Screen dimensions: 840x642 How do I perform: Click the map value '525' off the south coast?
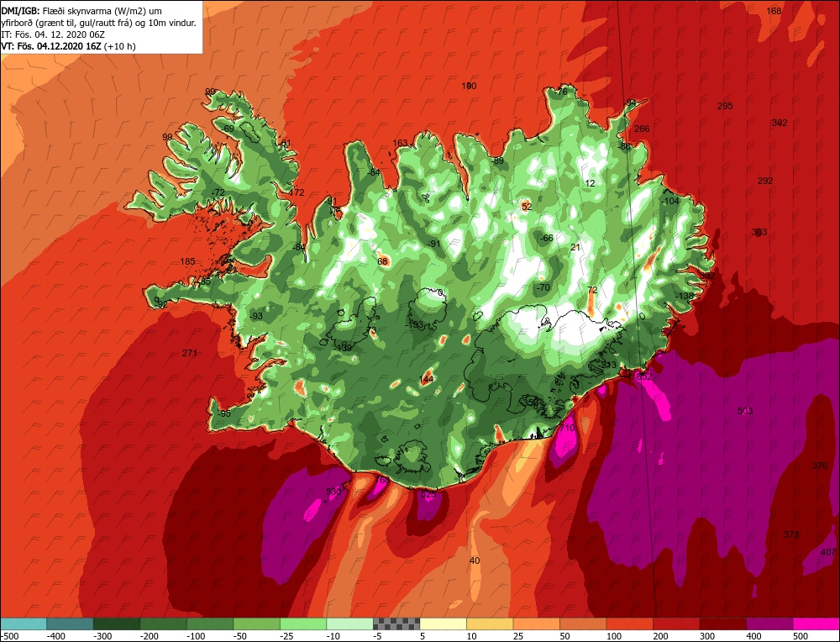(428, 495)
